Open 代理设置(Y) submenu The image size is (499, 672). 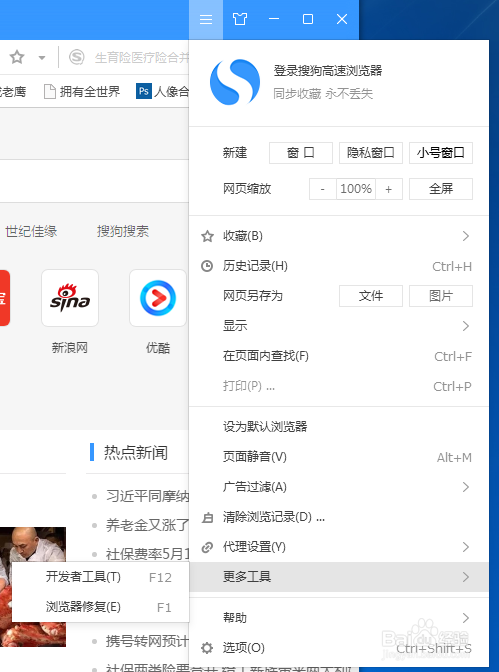tap(339, 547)
